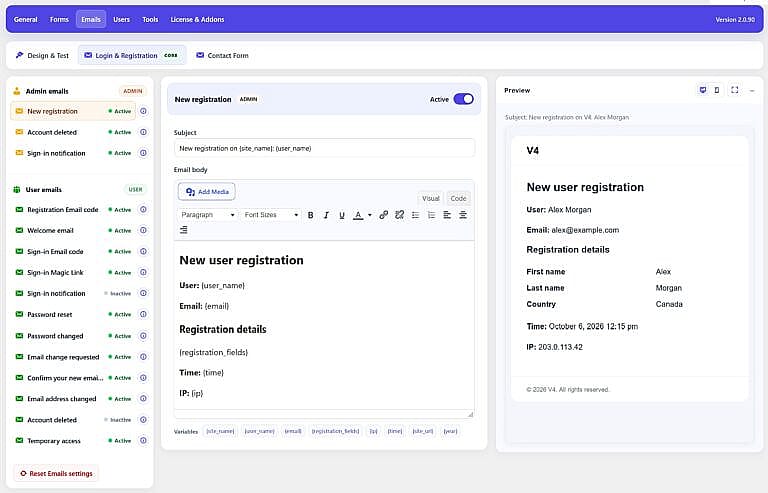Open the General menu tab
This screenshot has height=493, width=768.
pyautogui.click(x=25, y=20)
